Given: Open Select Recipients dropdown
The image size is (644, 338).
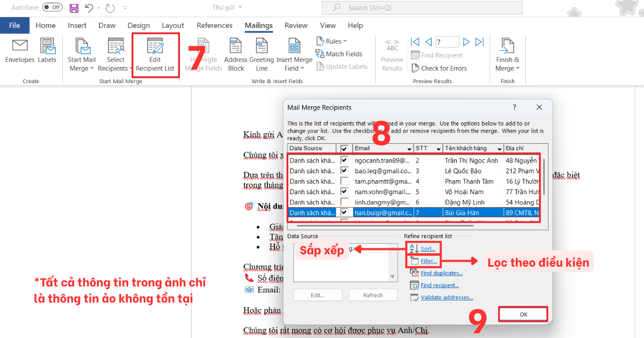Looking at the screenshot, I should pos(115,55).
